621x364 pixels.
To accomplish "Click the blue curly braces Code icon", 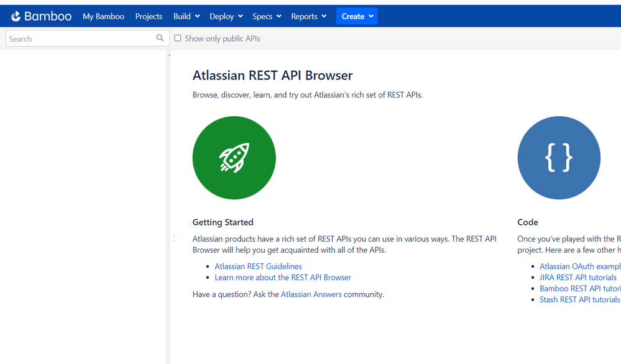I will [559, 158].
